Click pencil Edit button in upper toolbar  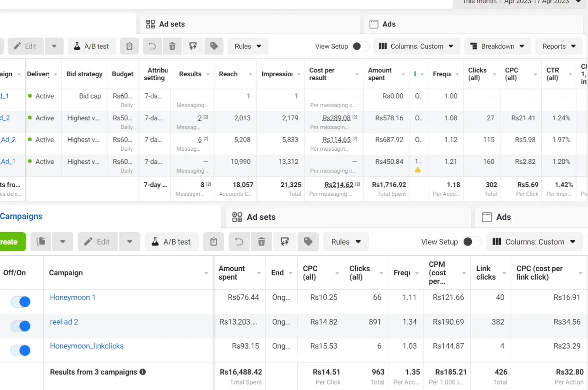[x=25, y=46]
